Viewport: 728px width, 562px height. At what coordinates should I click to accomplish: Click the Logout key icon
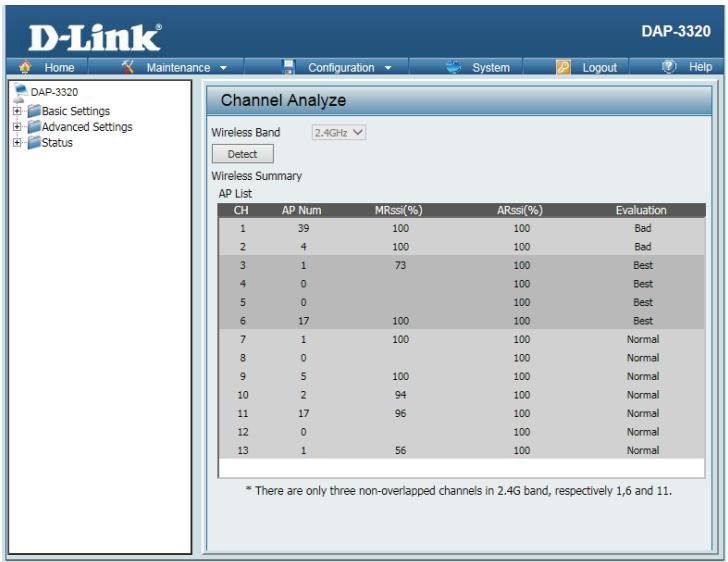click(563, 67)
